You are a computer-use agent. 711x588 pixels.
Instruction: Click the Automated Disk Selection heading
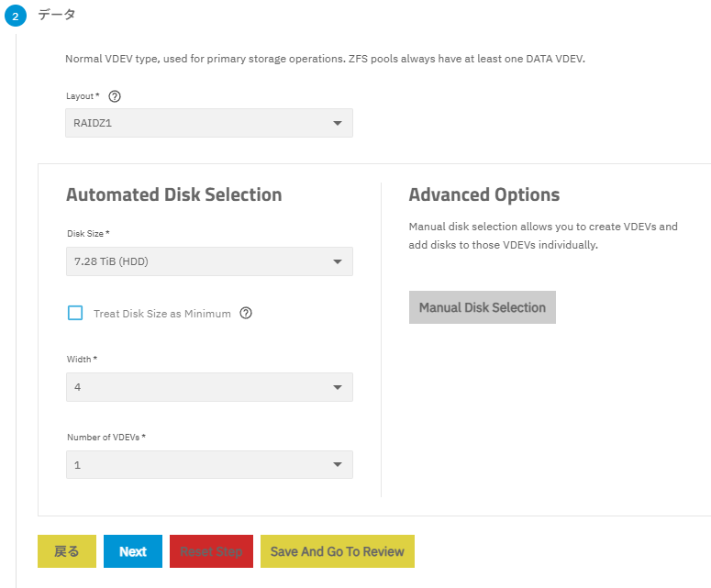click(173, 194)
